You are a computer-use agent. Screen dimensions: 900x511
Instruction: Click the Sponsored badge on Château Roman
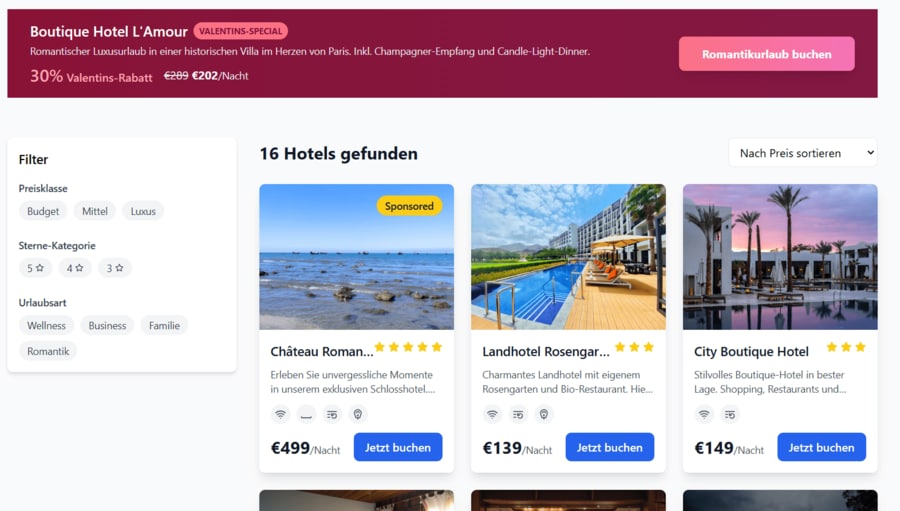click(x=409, y=206)
